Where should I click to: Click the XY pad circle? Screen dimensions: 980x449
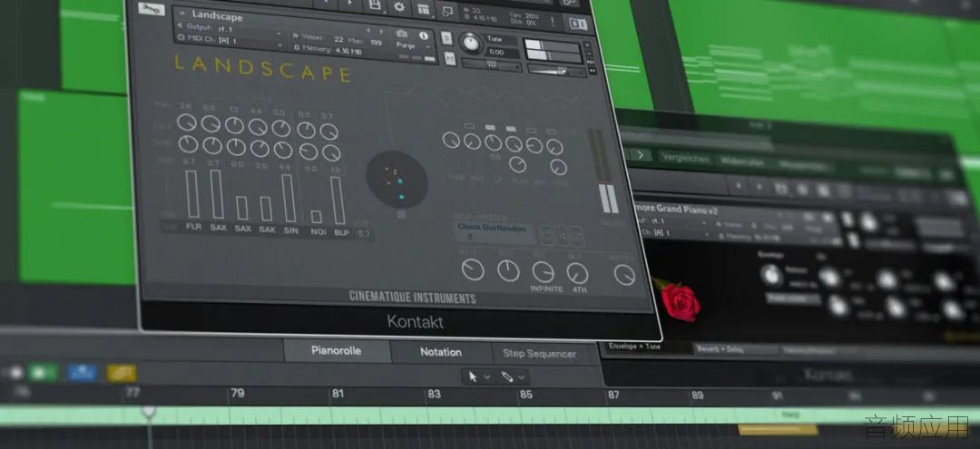click(397, 180)
